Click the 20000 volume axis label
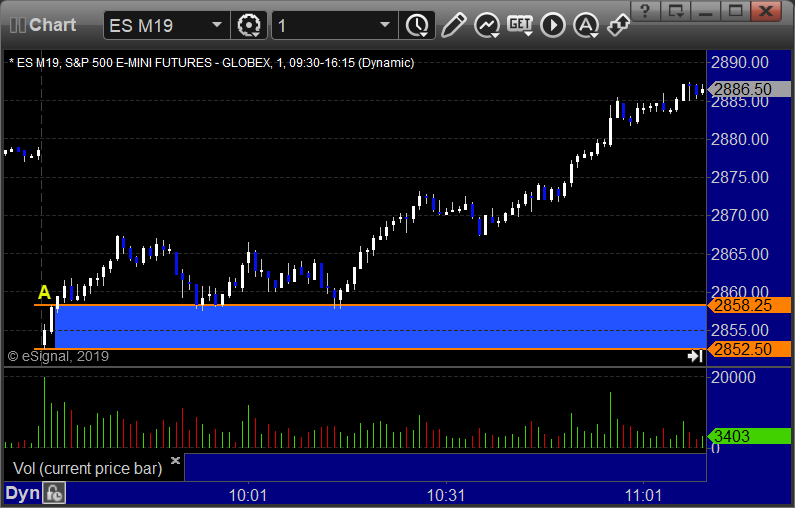Screen dimensions: 795x508 pyautogui.click(x=733, y=377)
